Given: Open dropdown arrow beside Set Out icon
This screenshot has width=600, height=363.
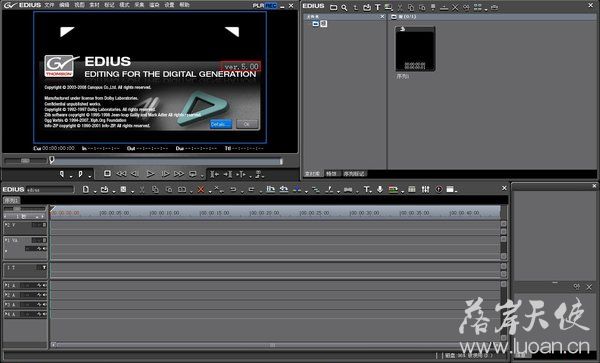Looking at the screenshot, I should tap(90, 177).
